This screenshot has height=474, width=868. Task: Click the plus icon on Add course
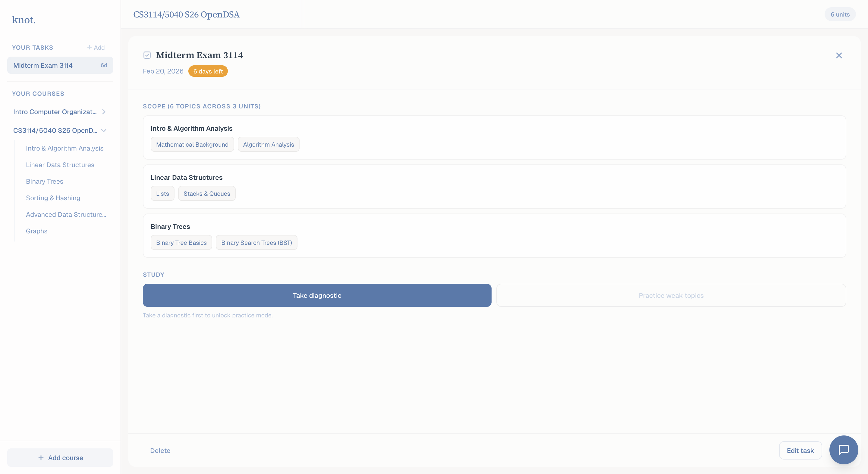pos(41,457)
